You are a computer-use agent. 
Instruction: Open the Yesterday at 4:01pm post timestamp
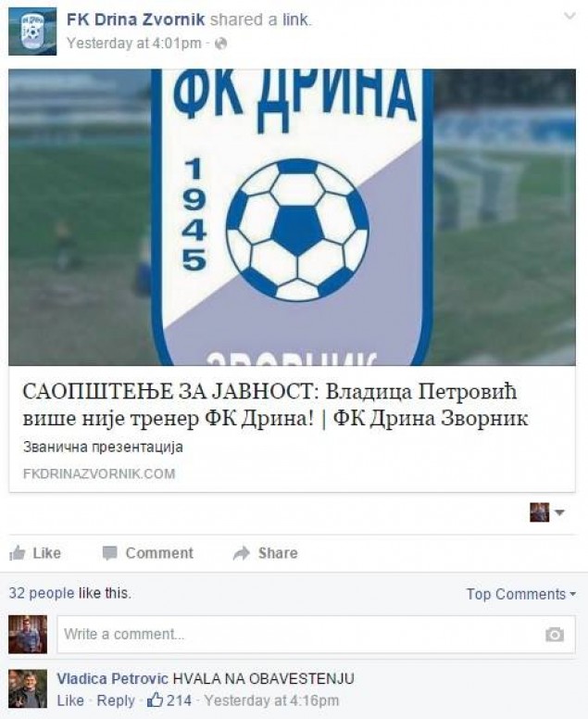(x=134, y=44)
